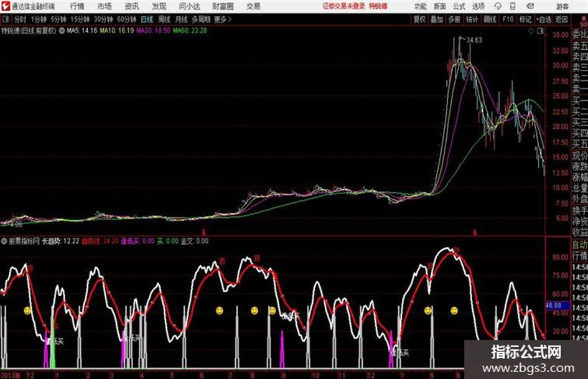This screenshot has width=588, height=379.
Task: Click the 标记 mark toolbar button
Action: point(525,19)
